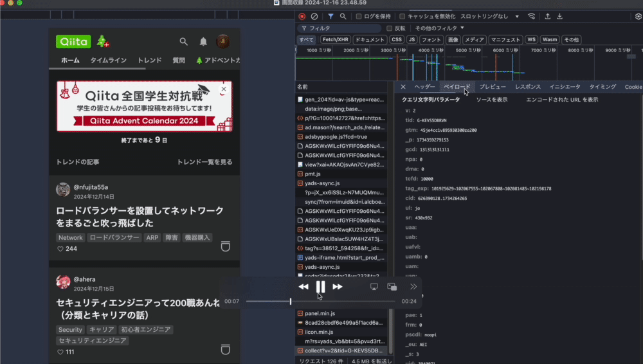Stock the セキュリティエンジニア article
The height and width of the screenshot is (364, 643).
[x=226, y=349]
